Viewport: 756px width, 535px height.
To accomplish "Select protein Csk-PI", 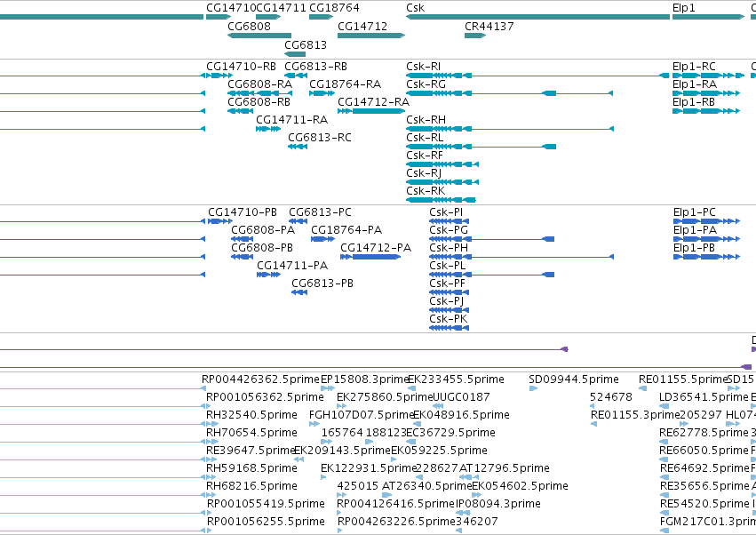I will click(449, 221).
